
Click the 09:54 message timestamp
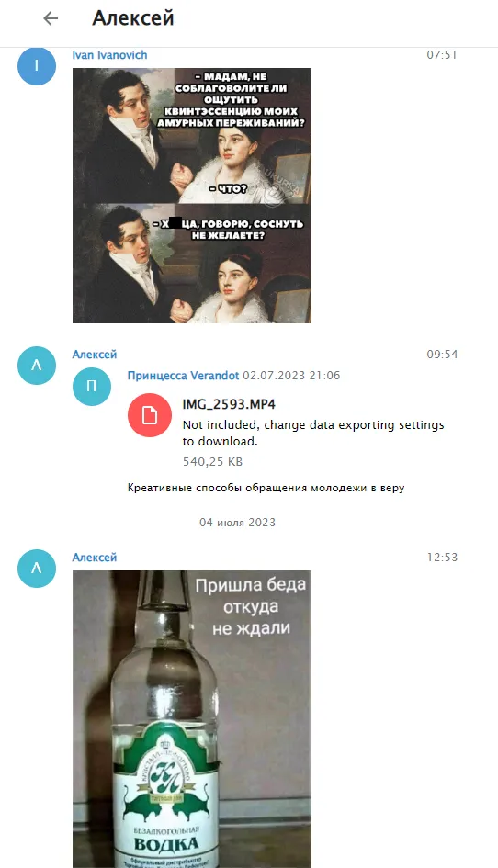pyautogui.click(x=442, y=355)
